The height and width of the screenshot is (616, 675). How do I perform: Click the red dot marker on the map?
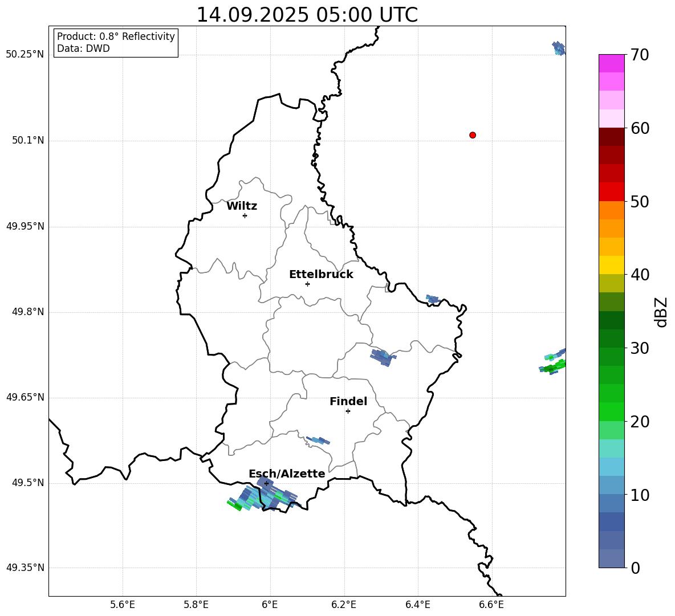click(x=473, y=135)
